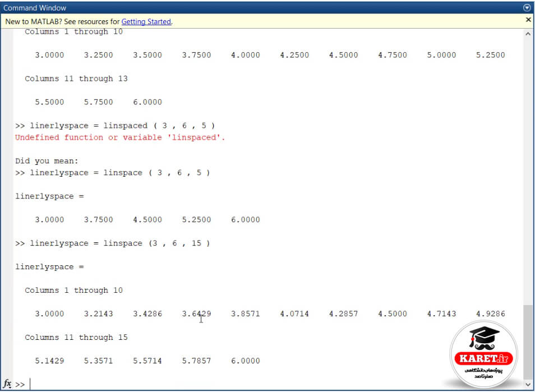Viewport: 535px width, 392px height.
Task: Click the command with linspaced ( 3 , 6 , 5 )
Action: pos(115,126)
